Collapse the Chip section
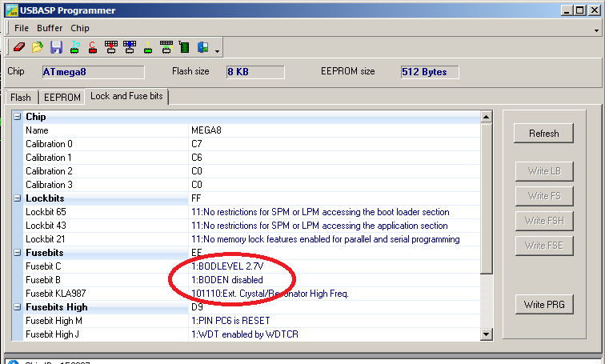This screenshot has width=605, height=364. pos(18,117)
